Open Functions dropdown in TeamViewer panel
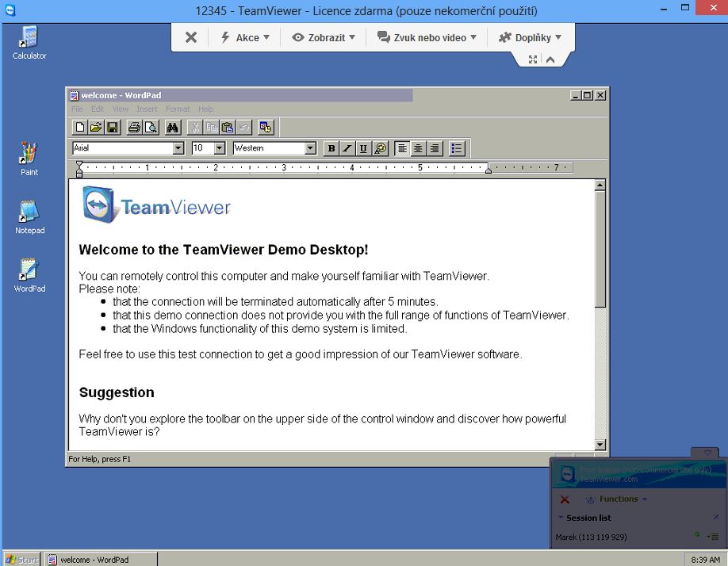The height and width of the screenshot is (566, 728). click(616, 499)
